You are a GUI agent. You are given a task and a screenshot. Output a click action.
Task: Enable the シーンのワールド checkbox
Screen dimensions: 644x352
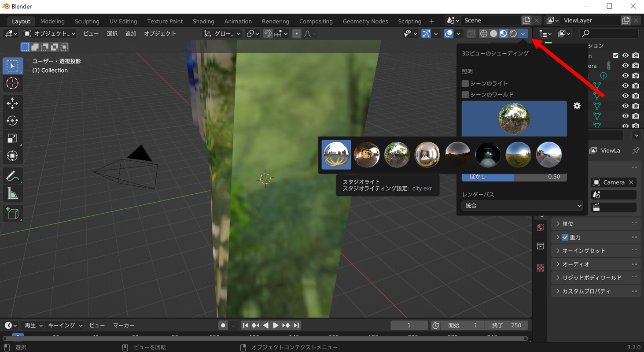point(465,94)
